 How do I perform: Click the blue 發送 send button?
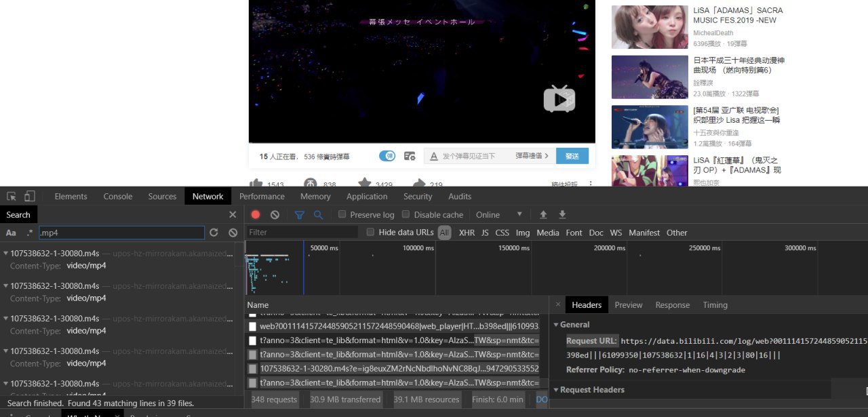click(572, 156)
